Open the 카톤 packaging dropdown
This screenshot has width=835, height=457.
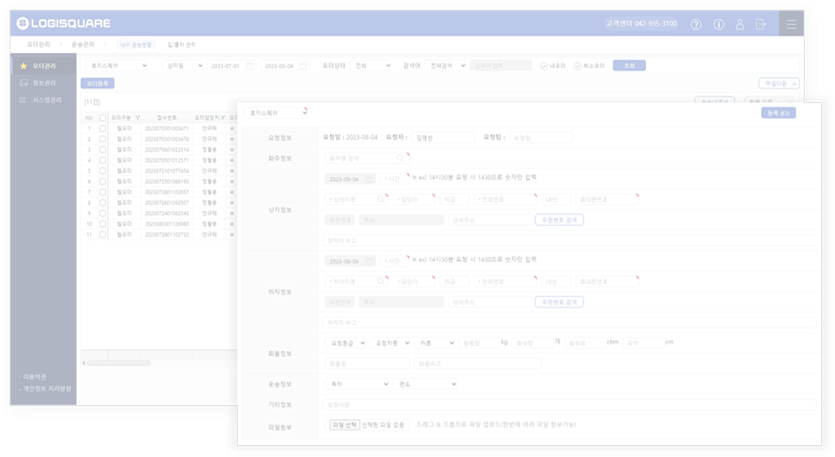[435, 343]
